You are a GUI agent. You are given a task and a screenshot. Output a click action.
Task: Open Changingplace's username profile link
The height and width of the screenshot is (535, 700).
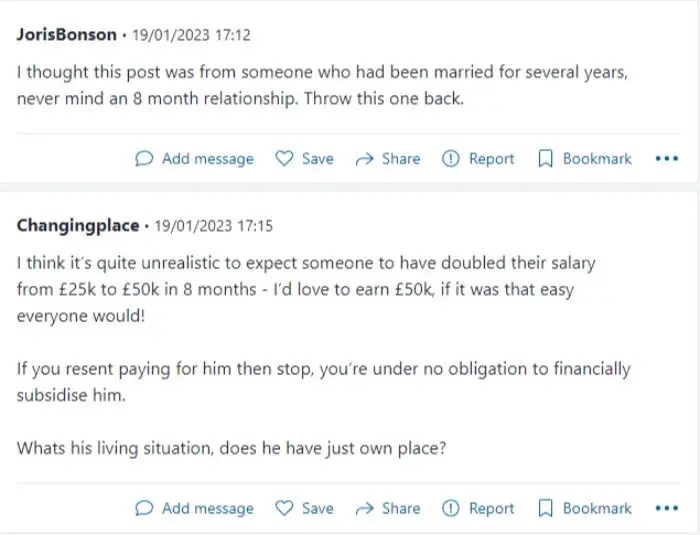[78, 226]
